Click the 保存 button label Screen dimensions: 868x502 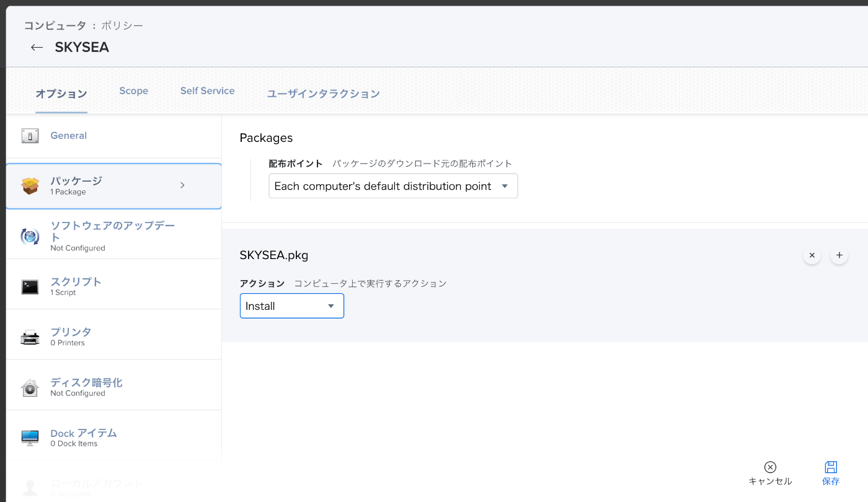[x=831, y=482]
